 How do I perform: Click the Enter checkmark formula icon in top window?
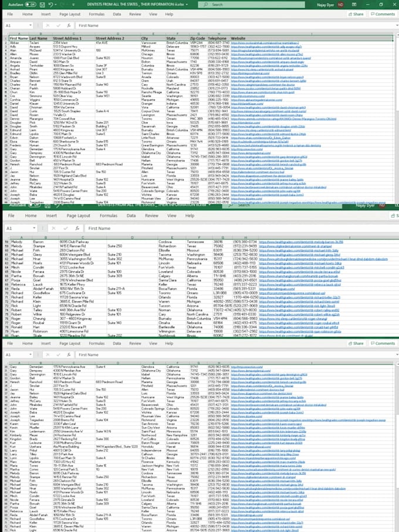(x=58, y=25)
